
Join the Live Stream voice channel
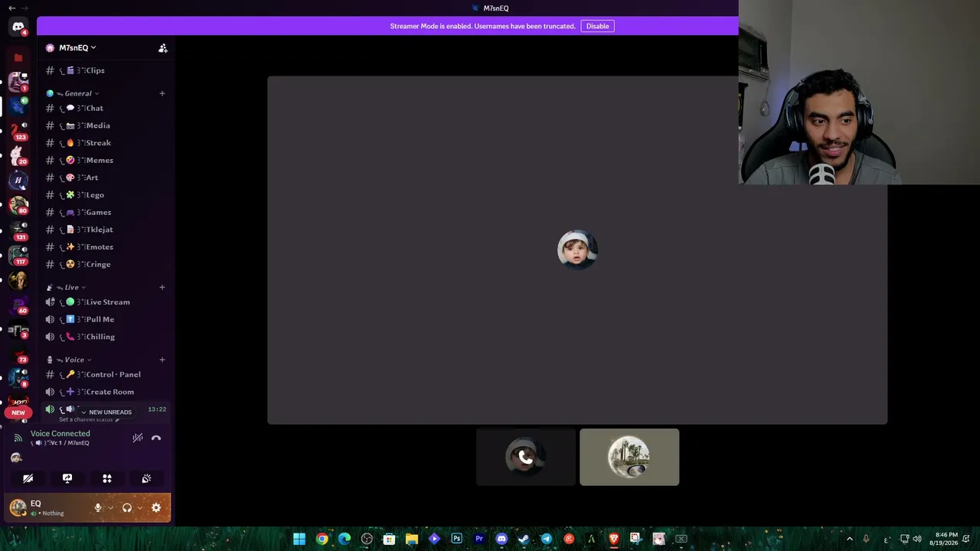point(106,302)
